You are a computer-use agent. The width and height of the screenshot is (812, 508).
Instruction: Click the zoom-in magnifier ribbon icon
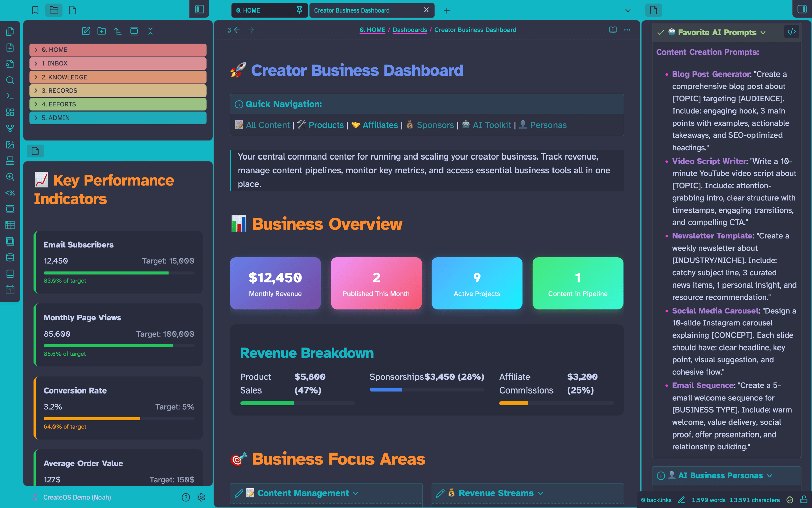pyautogui.click(x=10, y=177)
